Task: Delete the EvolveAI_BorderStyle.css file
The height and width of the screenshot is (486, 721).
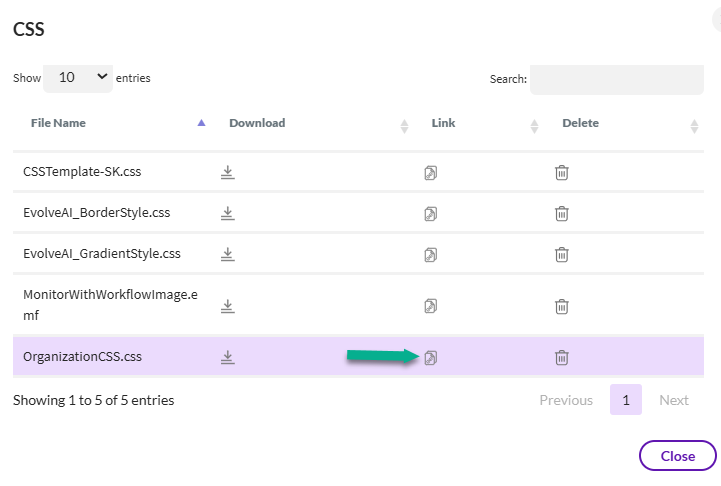Action: (562, 213)
